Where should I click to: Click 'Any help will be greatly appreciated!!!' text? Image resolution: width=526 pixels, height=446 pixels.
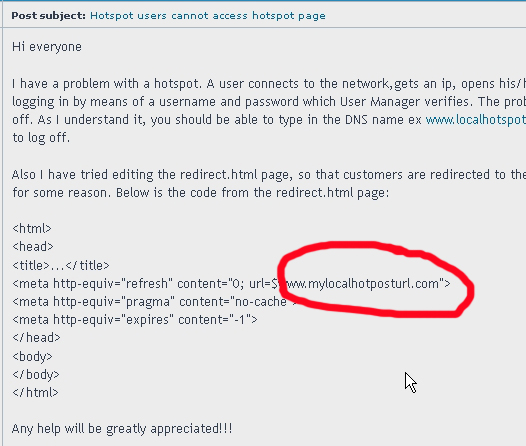pos(122,429)
